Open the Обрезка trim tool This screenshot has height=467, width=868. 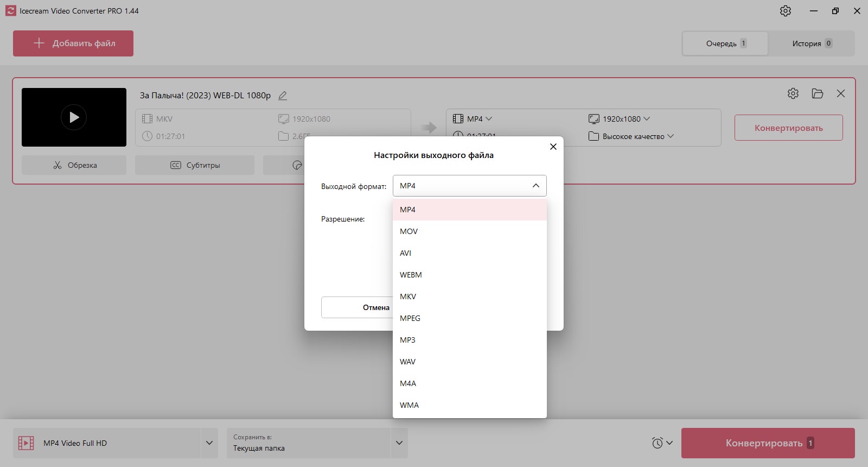(74, 165)
